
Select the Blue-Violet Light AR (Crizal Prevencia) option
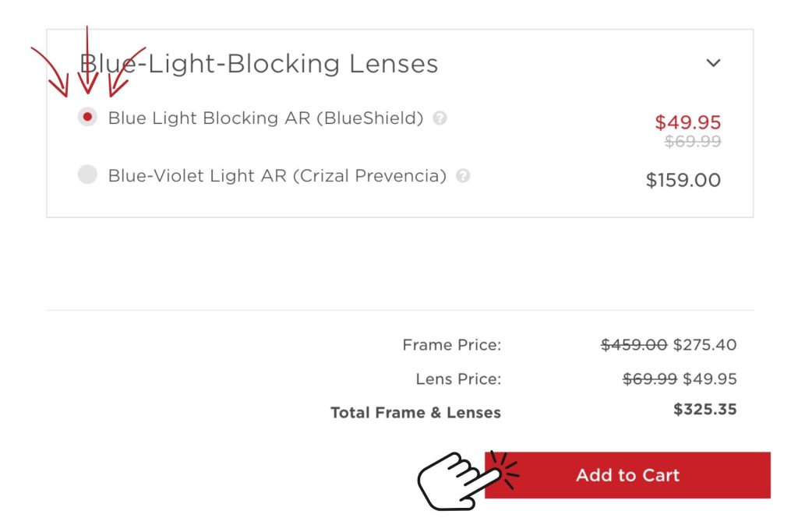(x=88, y=174)
